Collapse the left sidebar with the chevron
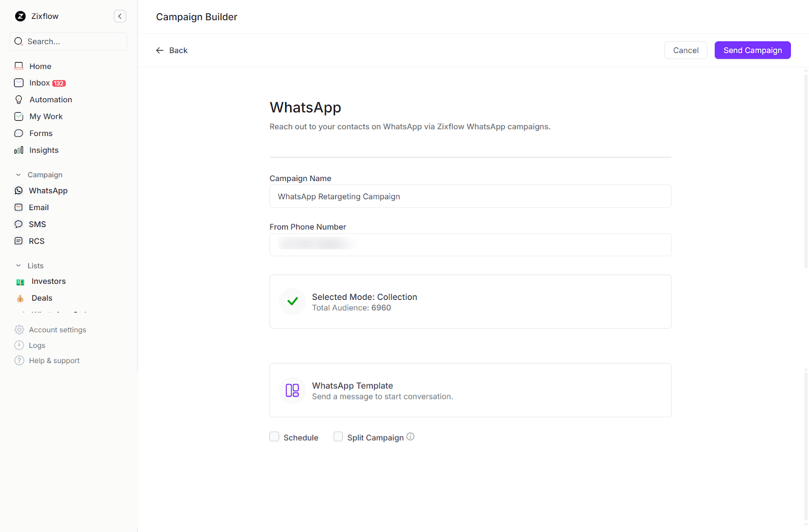809x532 pixels. click(120, 16)
